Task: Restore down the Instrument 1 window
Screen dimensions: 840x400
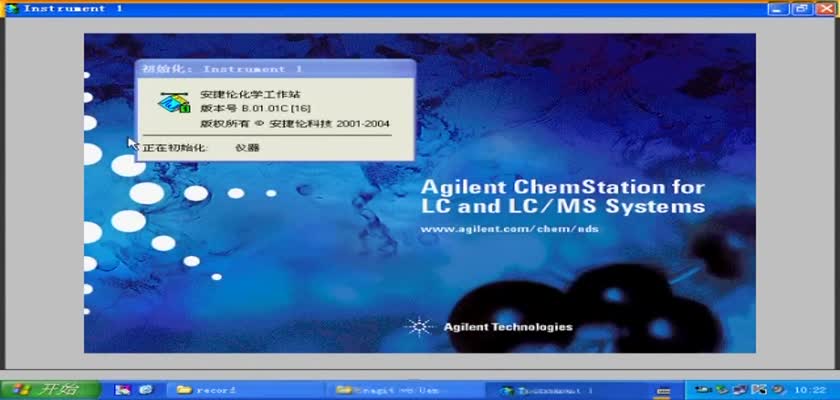Action: (801, 9)
